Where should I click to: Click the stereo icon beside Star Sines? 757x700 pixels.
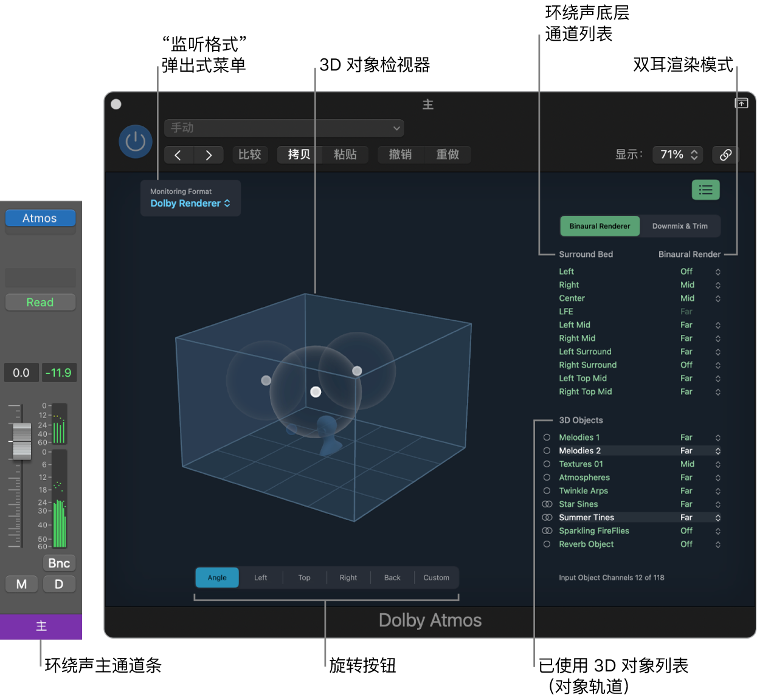(x=547, y=504)
